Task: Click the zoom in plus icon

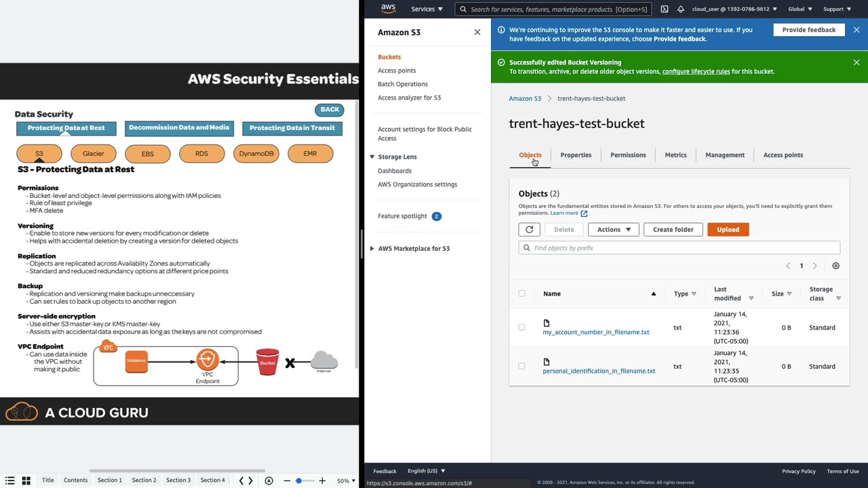Action: [x=322, y=481]
